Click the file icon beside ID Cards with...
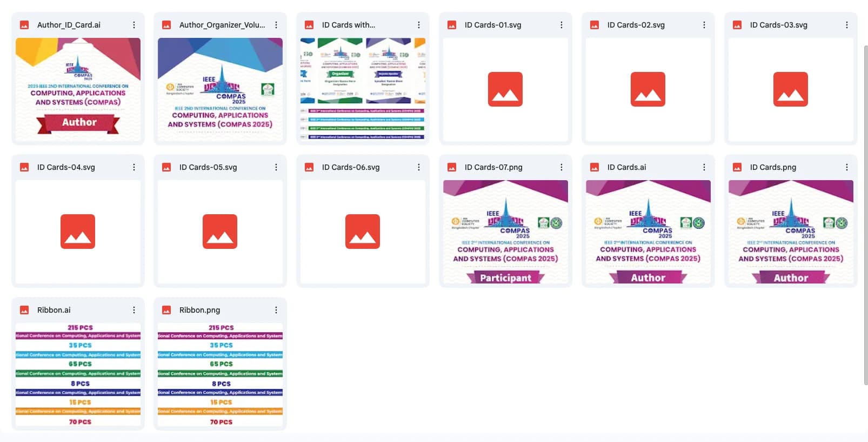 pyautogui.click(x=309, y=25)
